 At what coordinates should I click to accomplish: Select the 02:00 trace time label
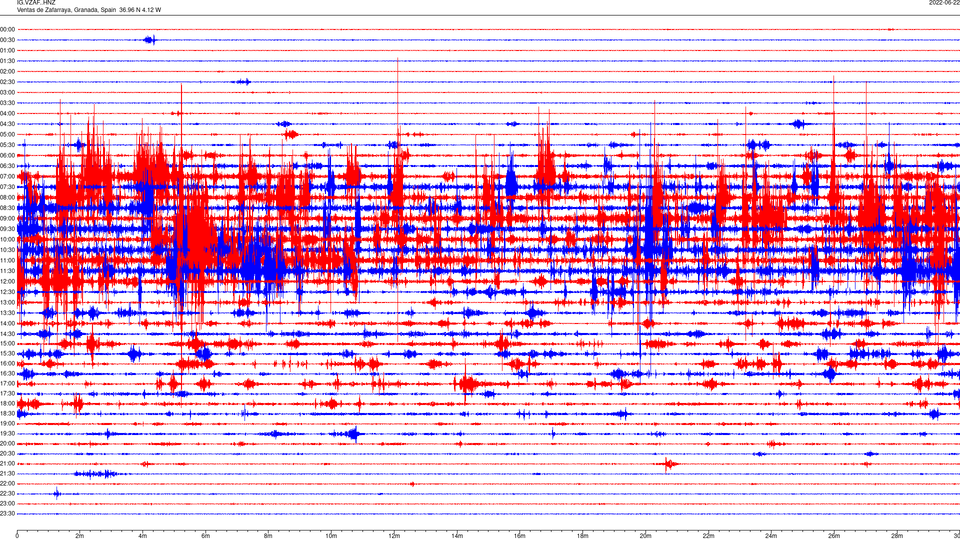[x=7, y=72]
